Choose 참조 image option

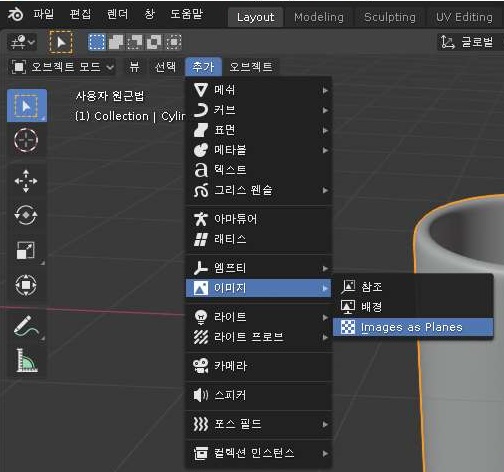tap(413, 287)
